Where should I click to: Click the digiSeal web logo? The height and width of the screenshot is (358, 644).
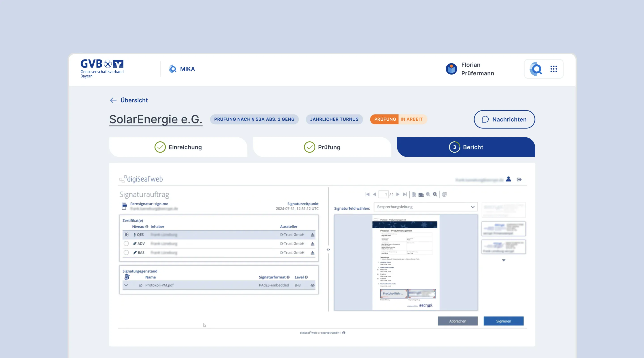(x=141, y=179)
